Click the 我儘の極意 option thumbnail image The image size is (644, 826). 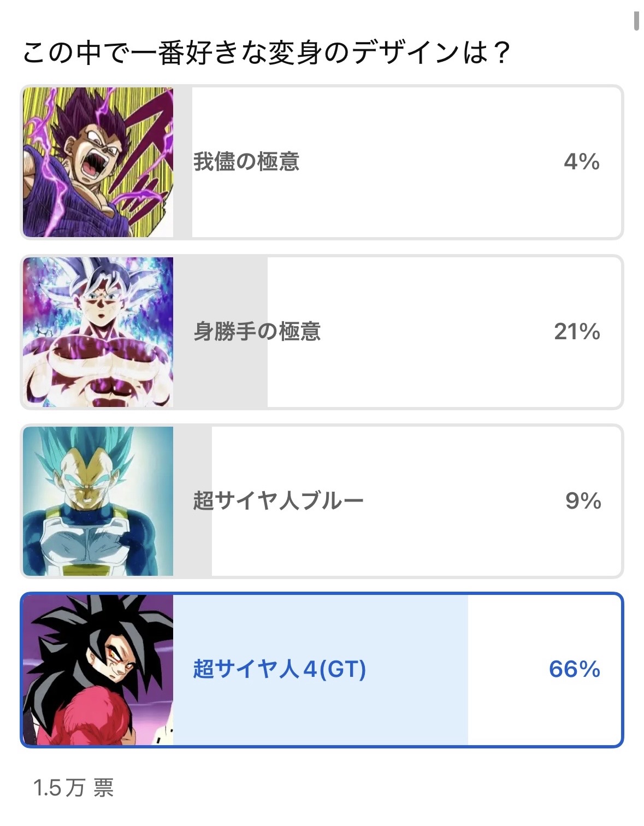98,162
